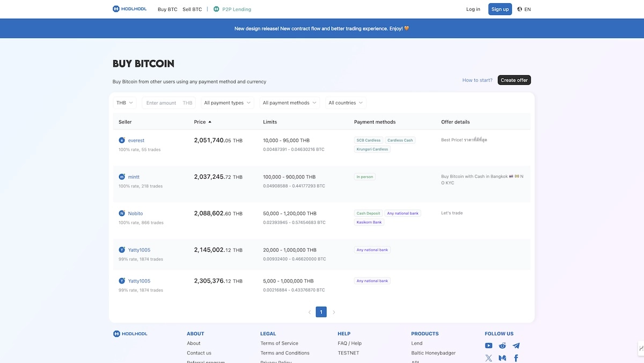The height and width of the screenshot is (363, 644).
Task: Open seller Nobito's profile link
Action: 135,213
